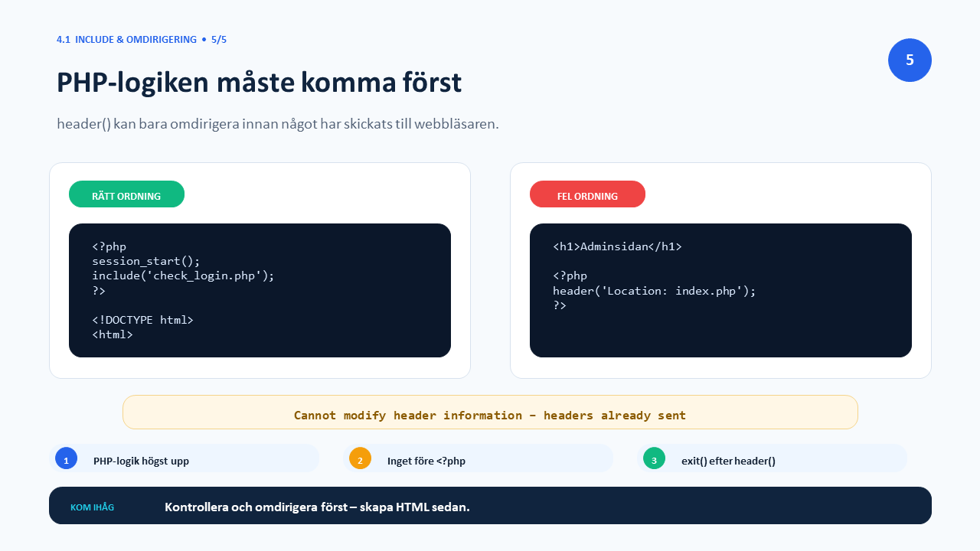Click the green number 3 step badge
This screenshot has width=980, height=551.
click(x=654, y=458)
